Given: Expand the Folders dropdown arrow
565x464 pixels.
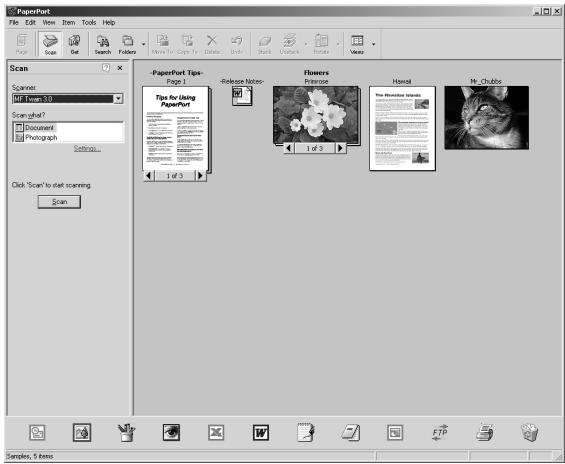Looking at the screenshot, I should [x=143, y=44].
